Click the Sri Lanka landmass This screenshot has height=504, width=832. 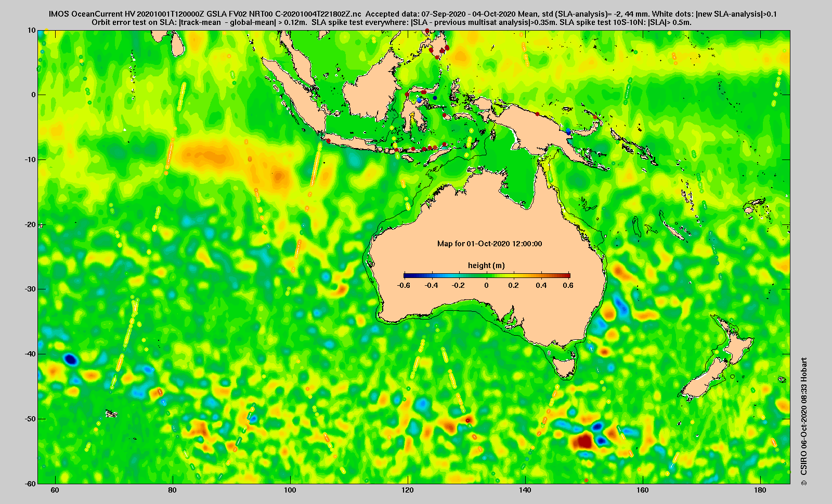(178, 44)
